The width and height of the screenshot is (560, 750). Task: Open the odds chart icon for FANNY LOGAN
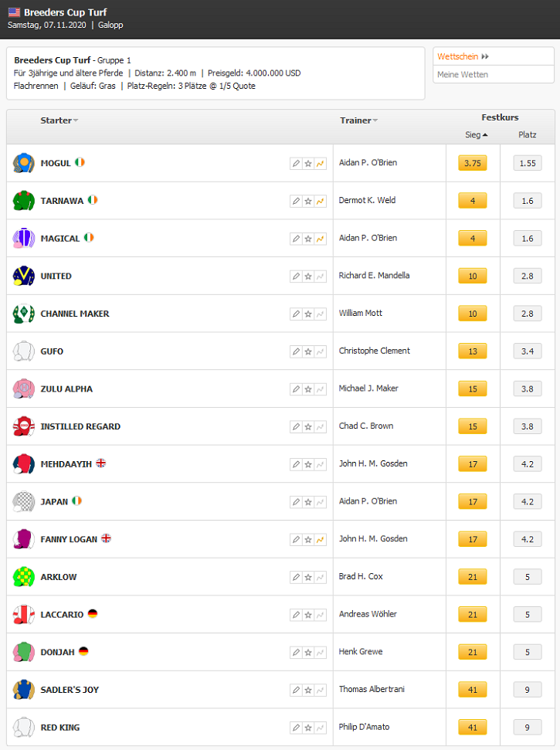(x=320, y=540)
